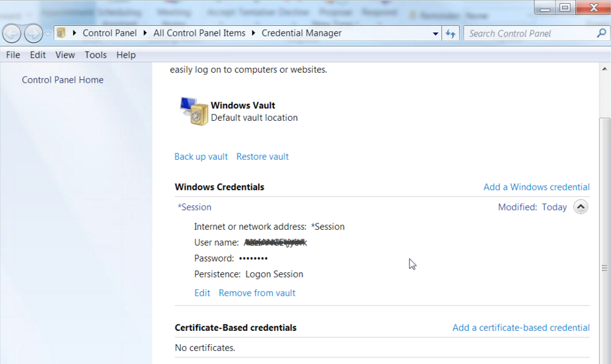Maximize the Credential Manager window
This screenshot has height=364, width=611.
click(564, 8)
